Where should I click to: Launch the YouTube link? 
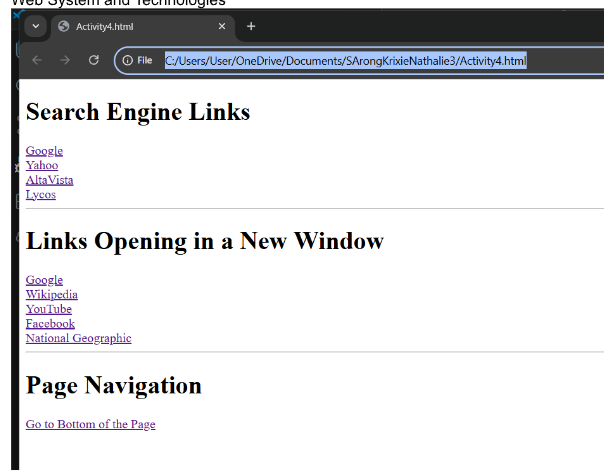(49, 309)
